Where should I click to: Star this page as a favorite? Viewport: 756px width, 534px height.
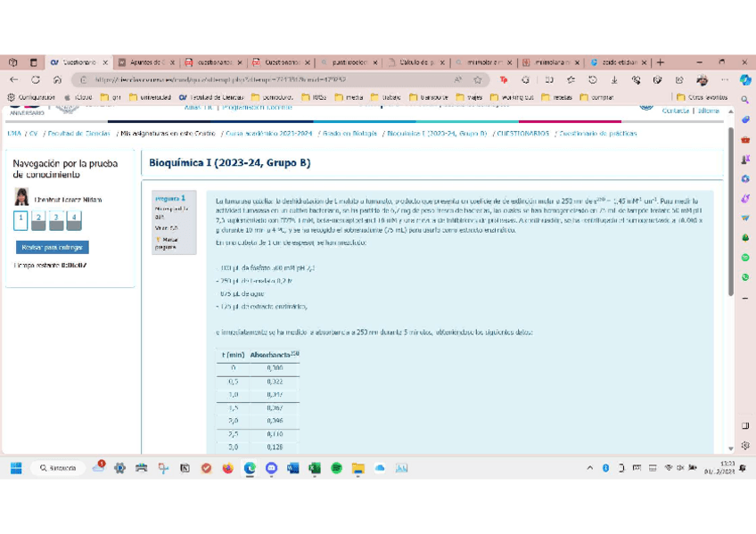click(x=477, y=79)
